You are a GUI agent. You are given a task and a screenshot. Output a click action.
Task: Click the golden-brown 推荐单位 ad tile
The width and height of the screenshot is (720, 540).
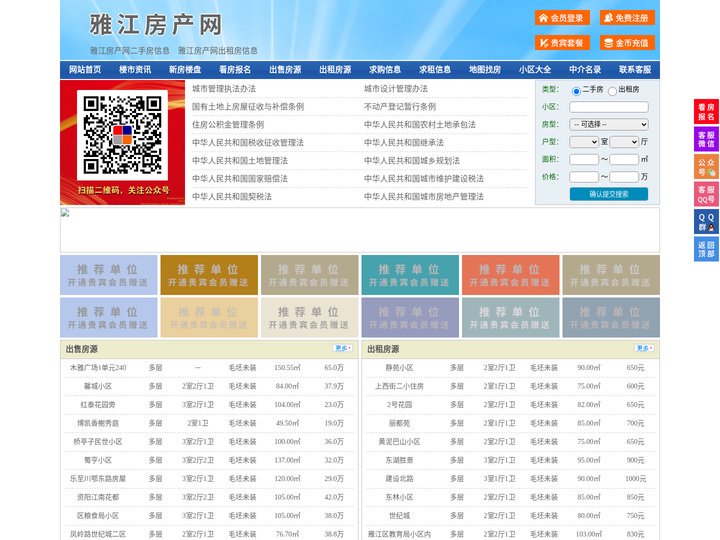click(209, 275)
